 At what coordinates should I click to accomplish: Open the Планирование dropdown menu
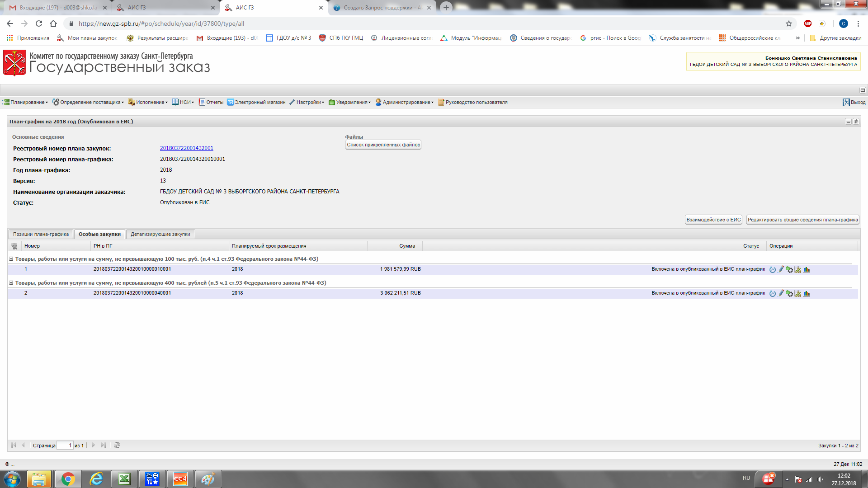coord(25,102)
